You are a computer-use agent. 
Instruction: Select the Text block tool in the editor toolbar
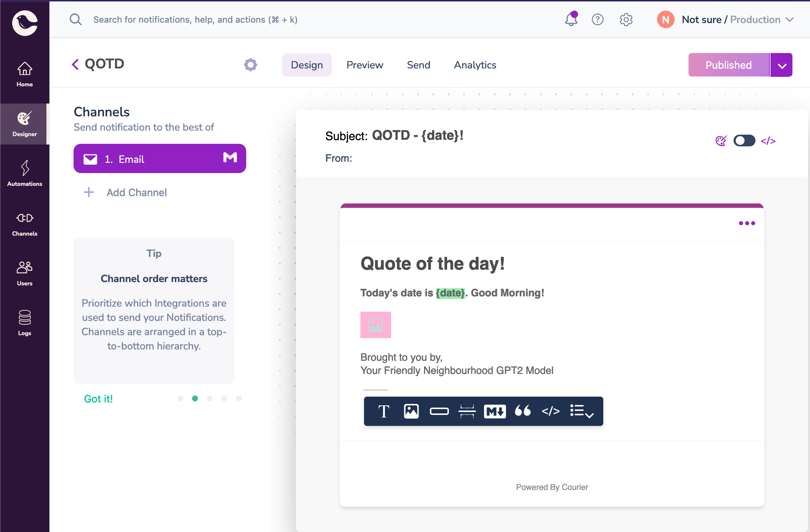(383, 411)
